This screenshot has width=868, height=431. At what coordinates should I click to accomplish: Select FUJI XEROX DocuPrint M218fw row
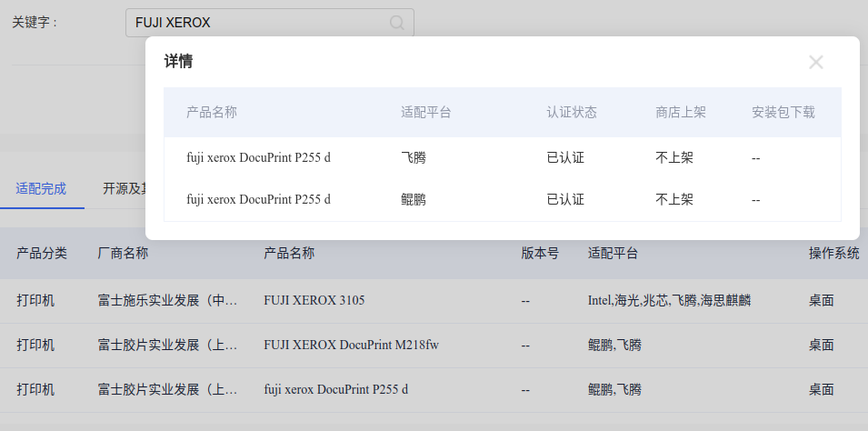pos(434,346)
